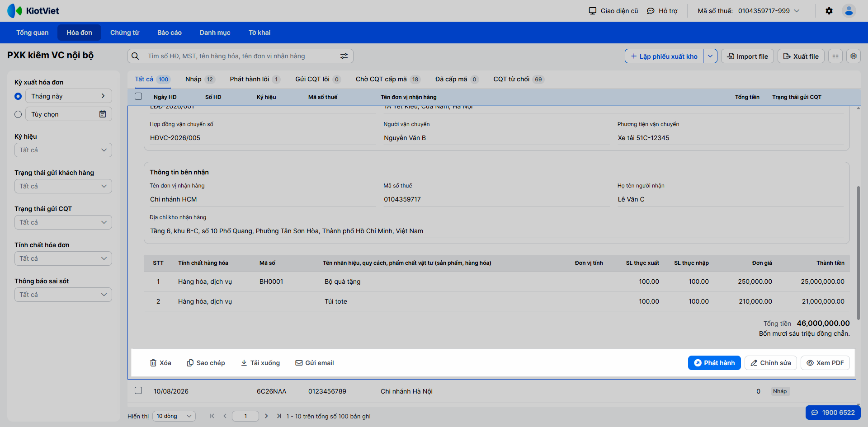Switch to Nháp tab
868x427 pixels.
200,79
